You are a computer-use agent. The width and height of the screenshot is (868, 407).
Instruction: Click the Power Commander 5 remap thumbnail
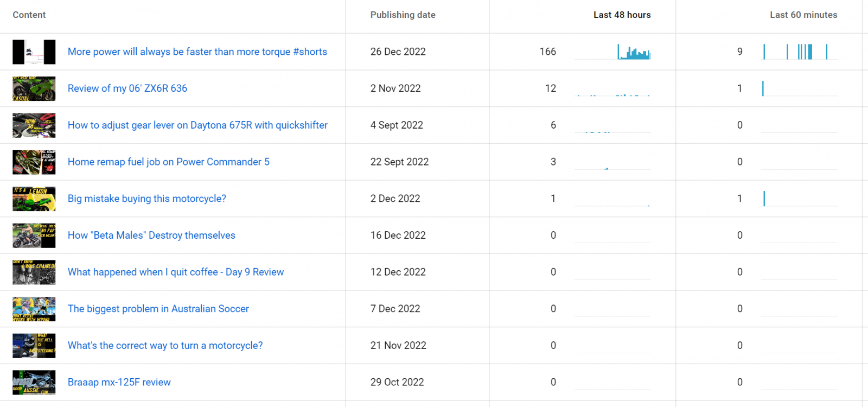pos(34,162)
